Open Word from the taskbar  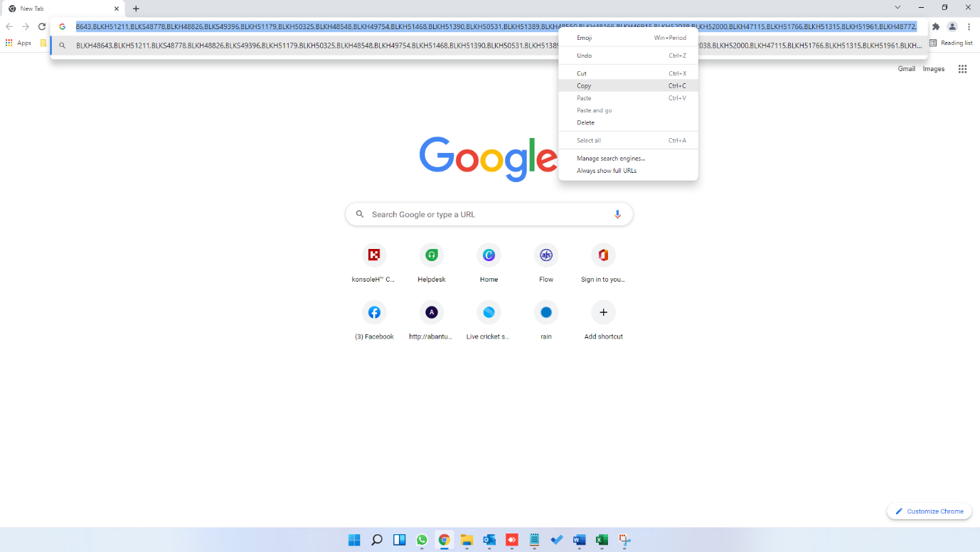click(579, 540)
